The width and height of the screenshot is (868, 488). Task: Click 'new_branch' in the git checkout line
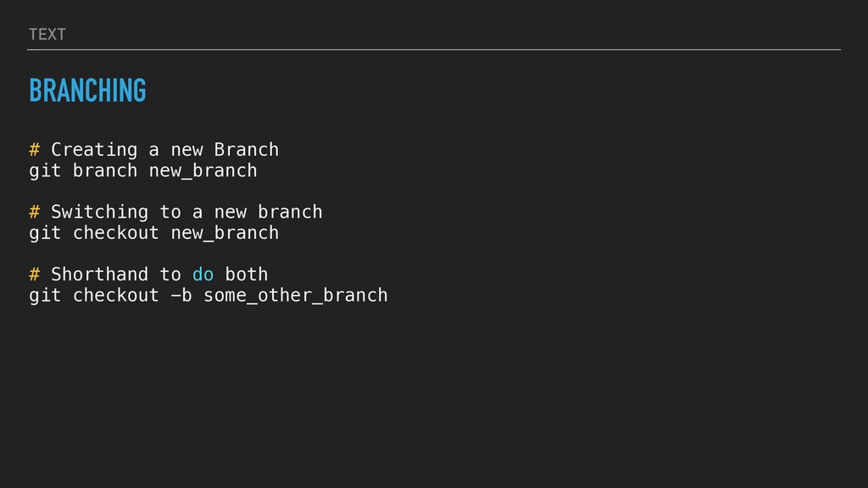[x=225, y=232]
